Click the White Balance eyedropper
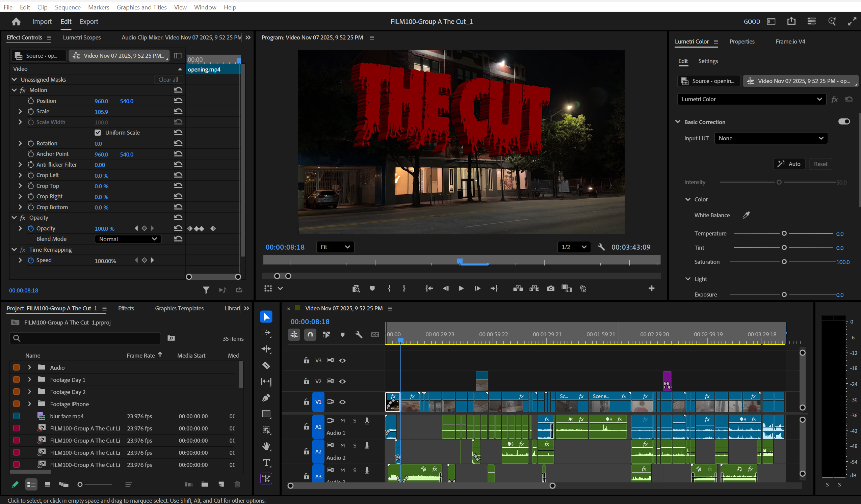Viewport: 861px width, 504px height. (746, 215)
